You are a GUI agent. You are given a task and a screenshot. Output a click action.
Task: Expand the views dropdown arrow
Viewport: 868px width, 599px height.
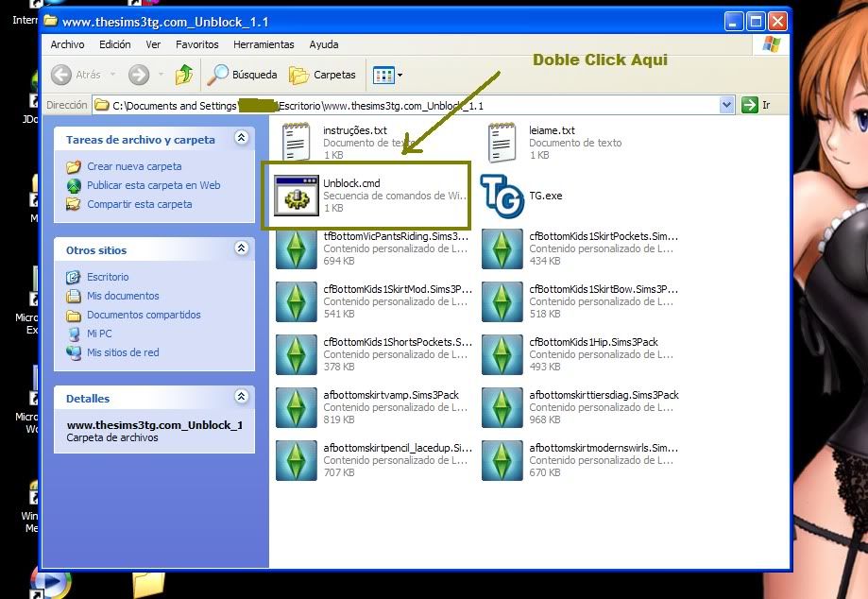[400, 75]
